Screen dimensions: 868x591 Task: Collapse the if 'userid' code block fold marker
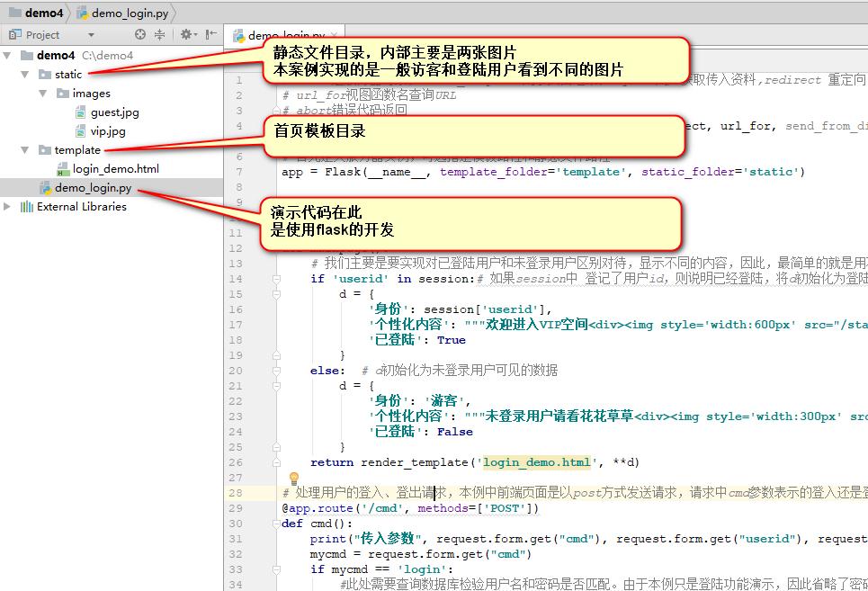coord(277,279)
